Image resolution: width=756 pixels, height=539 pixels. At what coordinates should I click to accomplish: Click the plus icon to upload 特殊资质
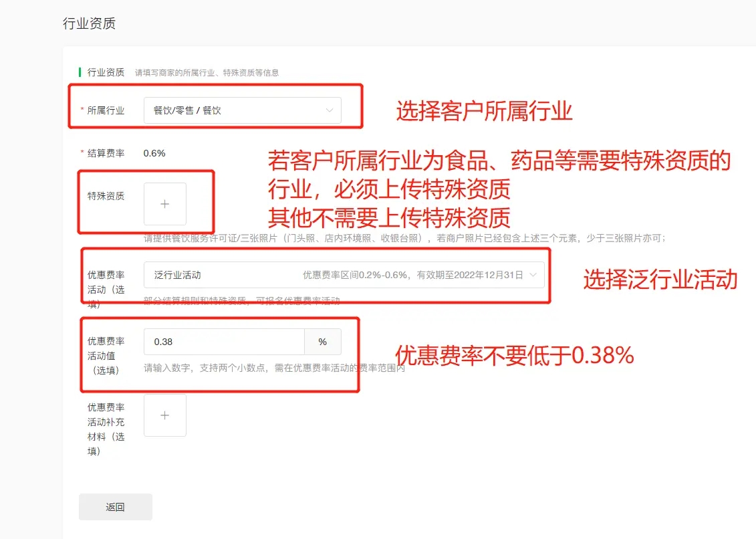(x=165, y=204)
